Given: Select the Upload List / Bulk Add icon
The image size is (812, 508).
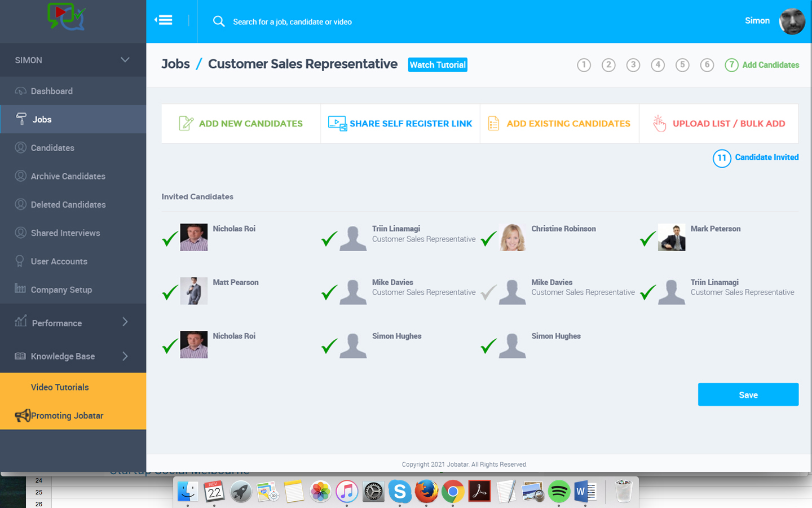Looking at the screenshot, I should pyautogui.click(x=659, y=123).
